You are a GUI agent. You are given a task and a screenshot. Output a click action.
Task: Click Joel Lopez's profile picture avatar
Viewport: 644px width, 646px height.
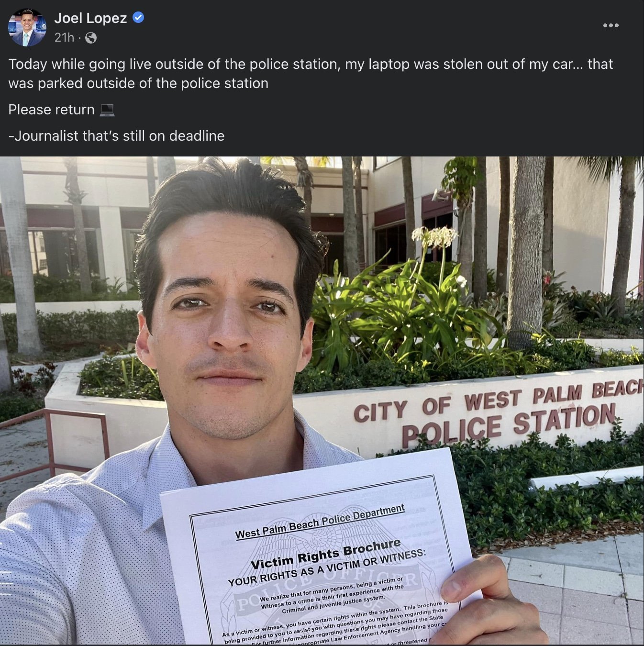click(27, 27)
